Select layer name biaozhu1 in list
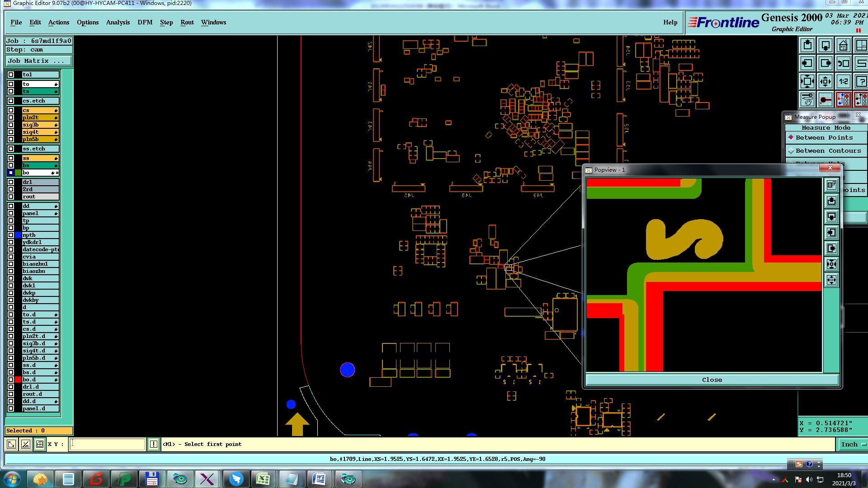The image size is (868, 488). (x=40, y=264)
